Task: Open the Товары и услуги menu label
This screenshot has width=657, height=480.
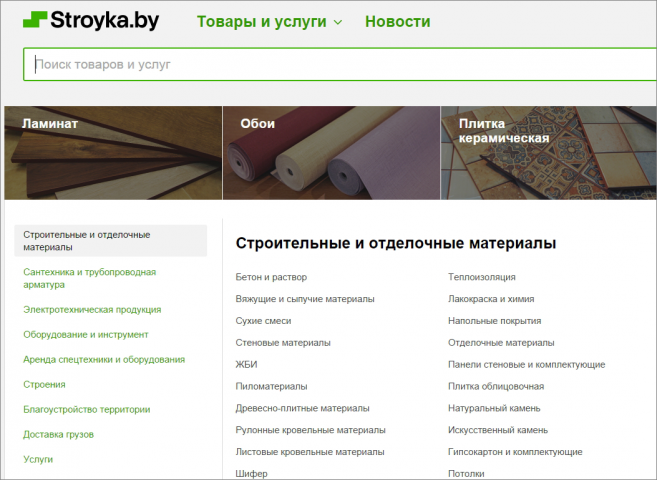Action: [x=262, y=22]
